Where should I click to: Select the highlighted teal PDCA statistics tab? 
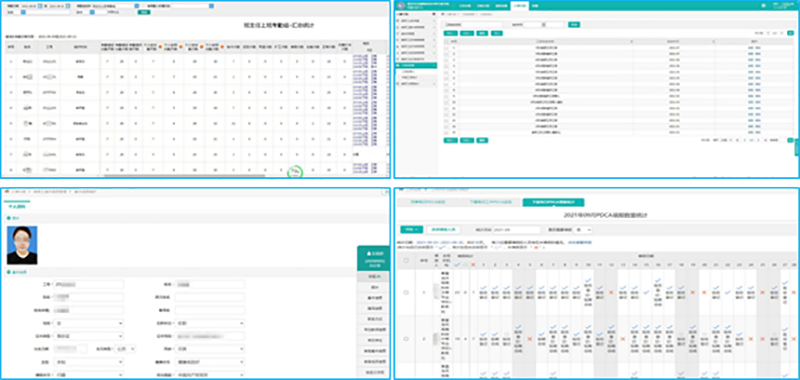[x=554, y=202]
